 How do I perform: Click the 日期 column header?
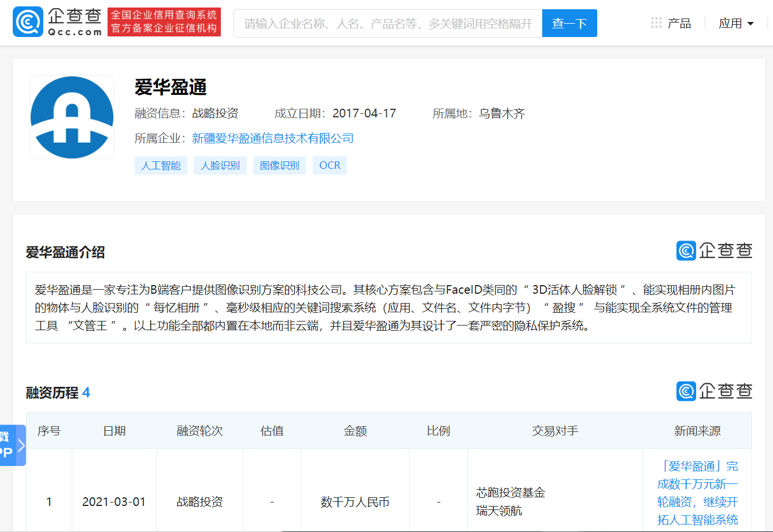114,431
